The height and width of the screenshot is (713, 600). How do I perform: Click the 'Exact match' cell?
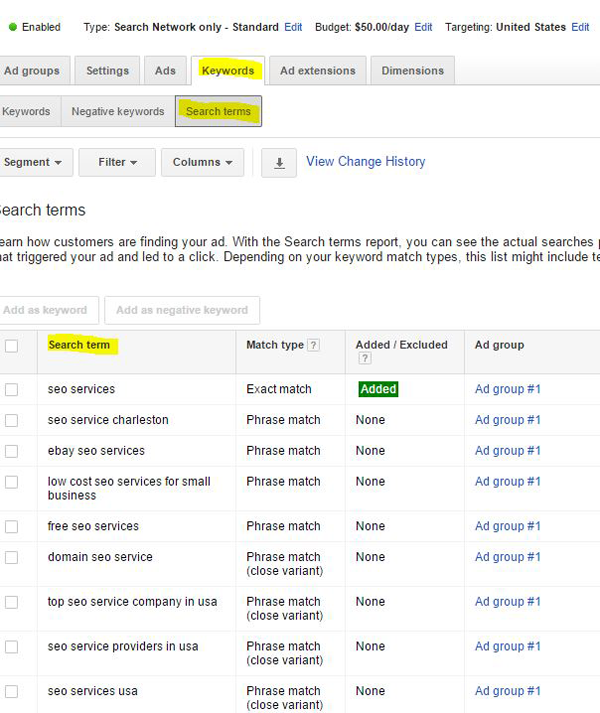[x=279, y=389]
